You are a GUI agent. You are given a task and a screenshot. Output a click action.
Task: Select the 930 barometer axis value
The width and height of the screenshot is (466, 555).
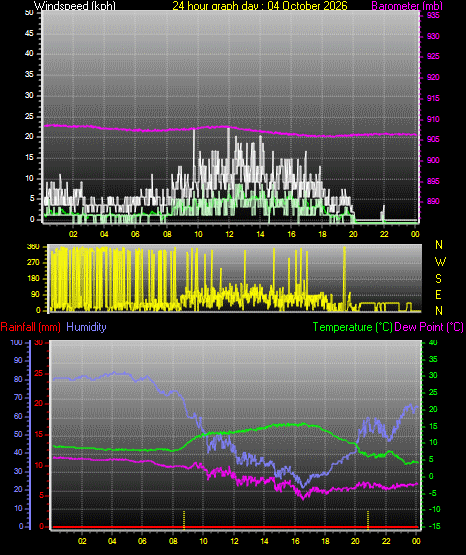433,36
